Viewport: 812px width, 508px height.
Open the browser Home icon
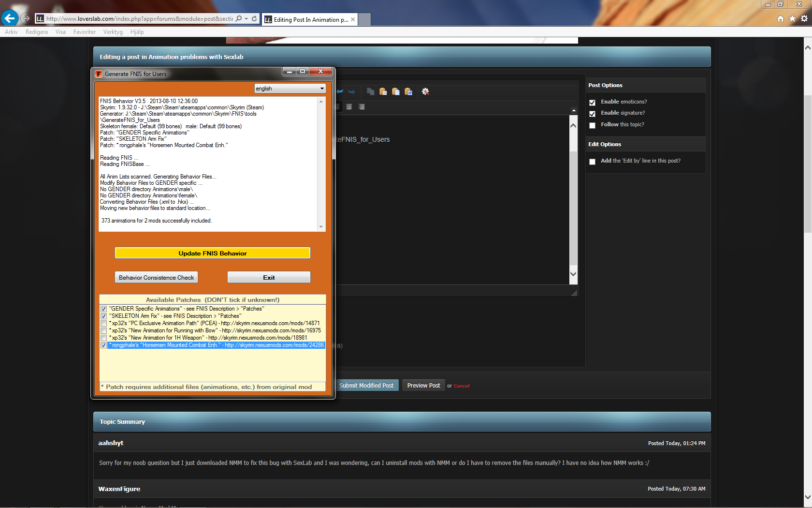pos(780,19)
